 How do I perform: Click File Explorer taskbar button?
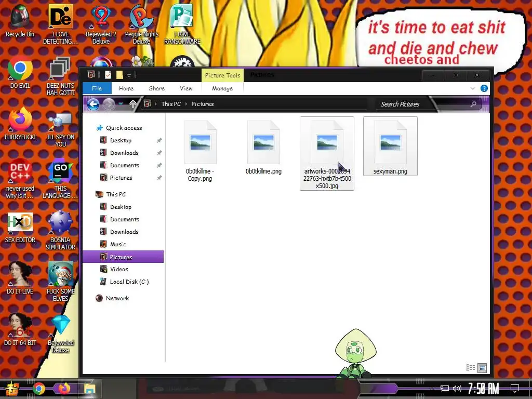point(89,389)
